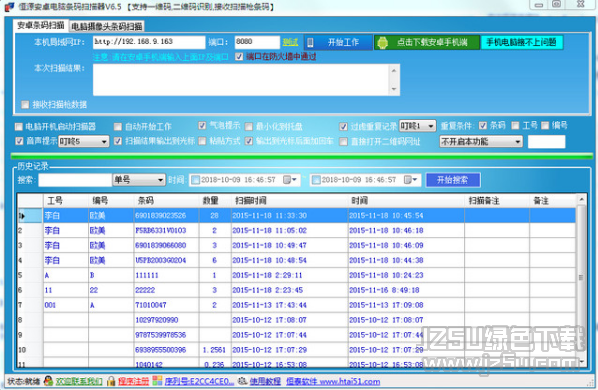598x390 pixels.
Task: Switch to 电脑摄像头条码扫描 tab
Action: (107, 26)
